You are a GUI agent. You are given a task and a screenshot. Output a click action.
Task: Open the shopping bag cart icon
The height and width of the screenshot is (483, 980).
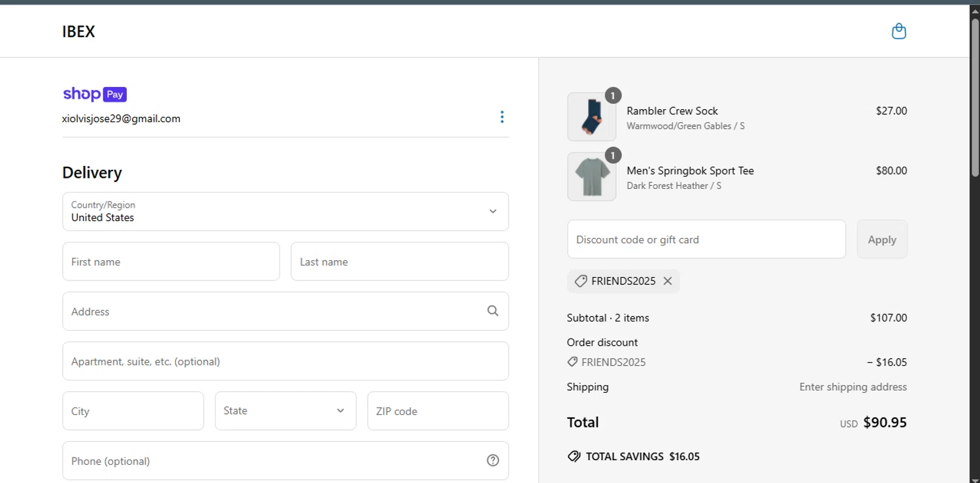point(899,31)
